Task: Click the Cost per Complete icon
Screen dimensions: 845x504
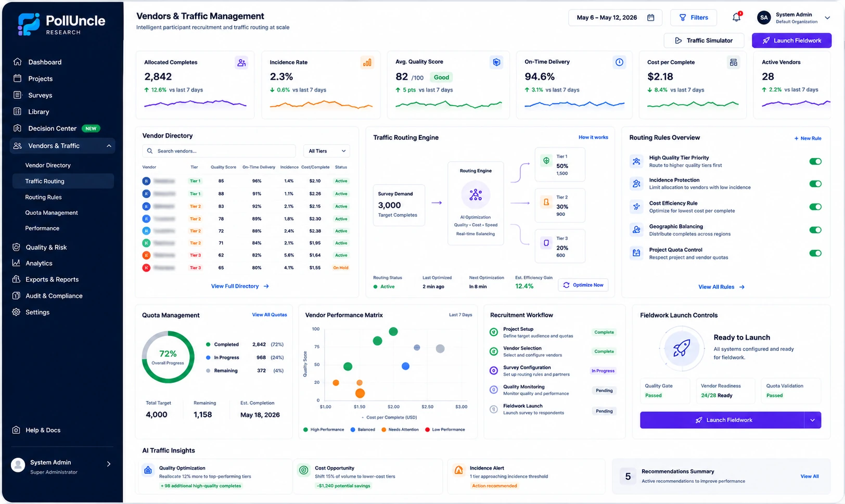Action: tap(733, 62)
